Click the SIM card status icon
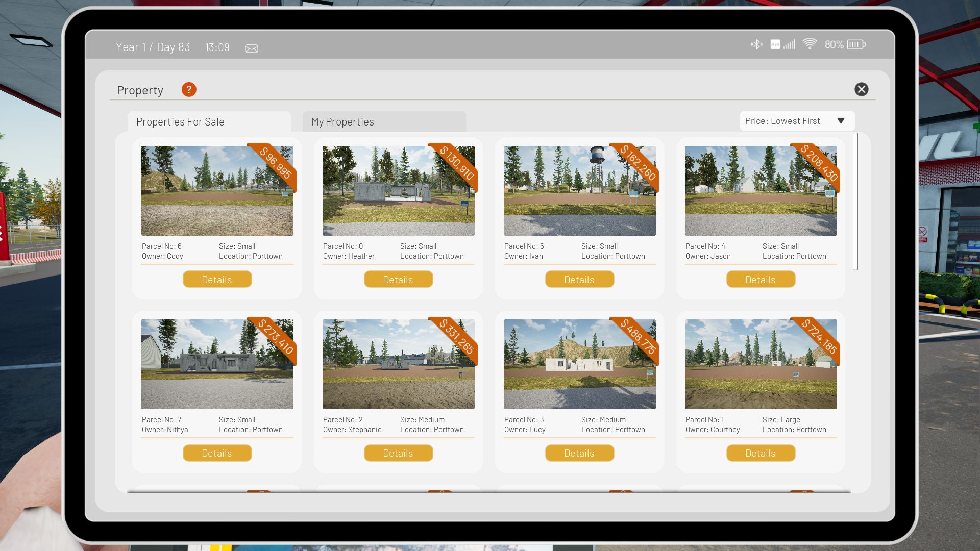This screenshot has height=551, width=980. [x=775, y=44]
